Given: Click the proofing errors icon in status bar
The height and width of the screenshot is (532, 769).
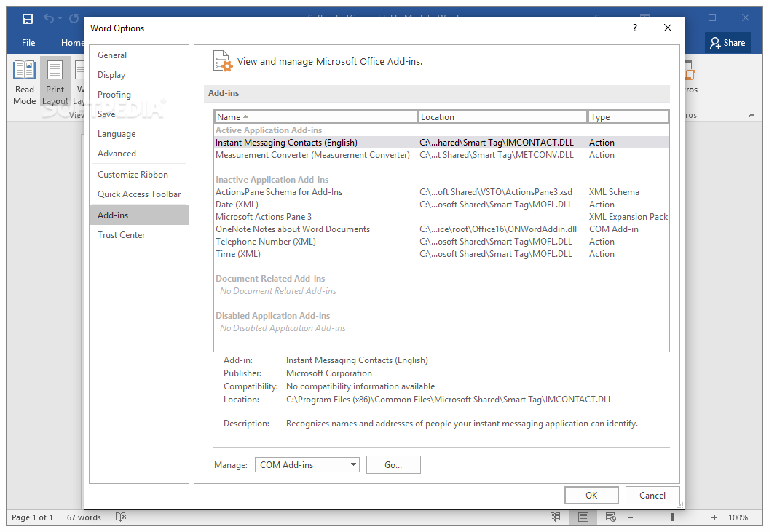Looking at the screenshot, I should 121,517.
